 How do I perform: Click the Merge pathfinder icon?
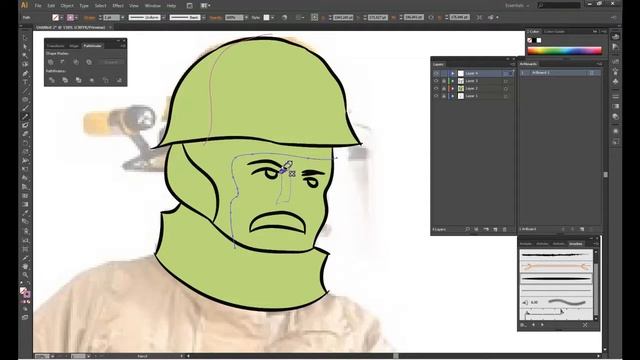(78, 80)
